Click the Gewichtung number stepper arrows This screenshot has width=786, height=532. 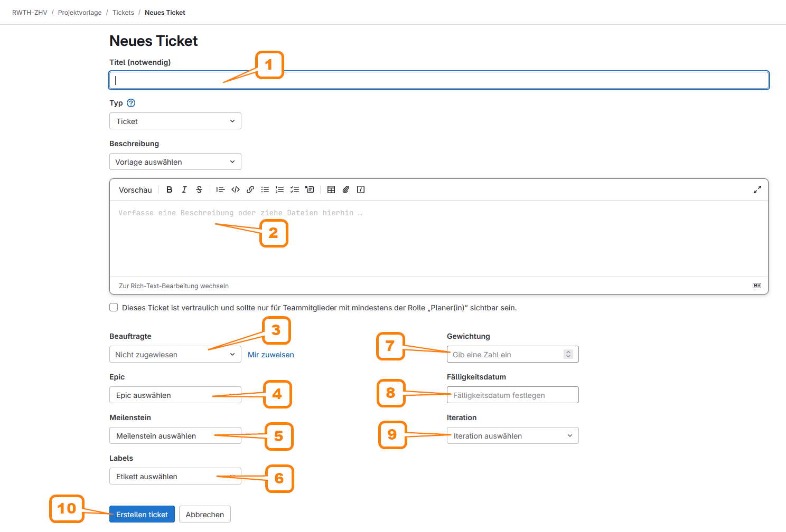[x=568, y=354]
